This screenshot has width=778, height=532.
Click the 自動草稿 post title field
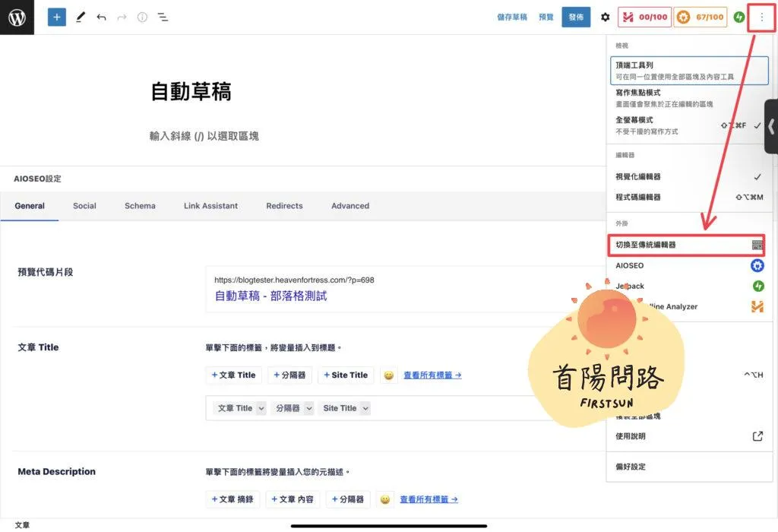(x=191, y=92)
